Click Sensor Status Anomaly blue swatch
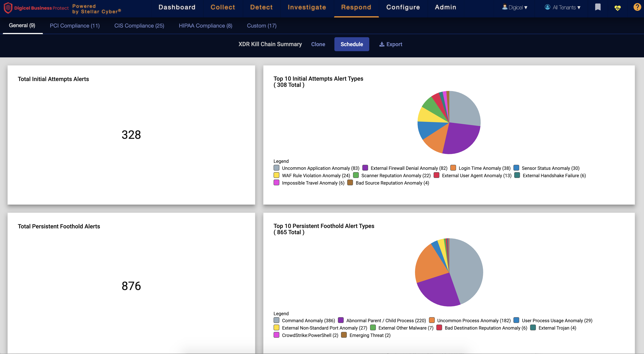Image resolution: width=644 pixels, height=354 pixels. [x=516, y=168]
